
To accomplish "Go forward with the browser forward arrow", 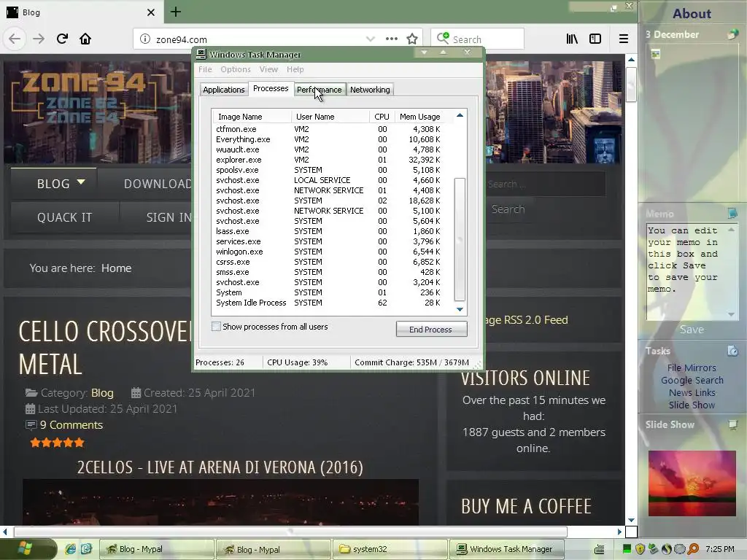I will pyautogui.click(x=39, y=39).
